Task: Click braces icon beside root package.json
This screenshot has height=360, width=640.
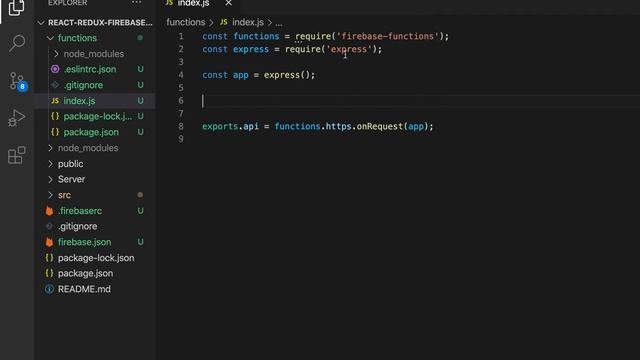Action: pos(49,273)
